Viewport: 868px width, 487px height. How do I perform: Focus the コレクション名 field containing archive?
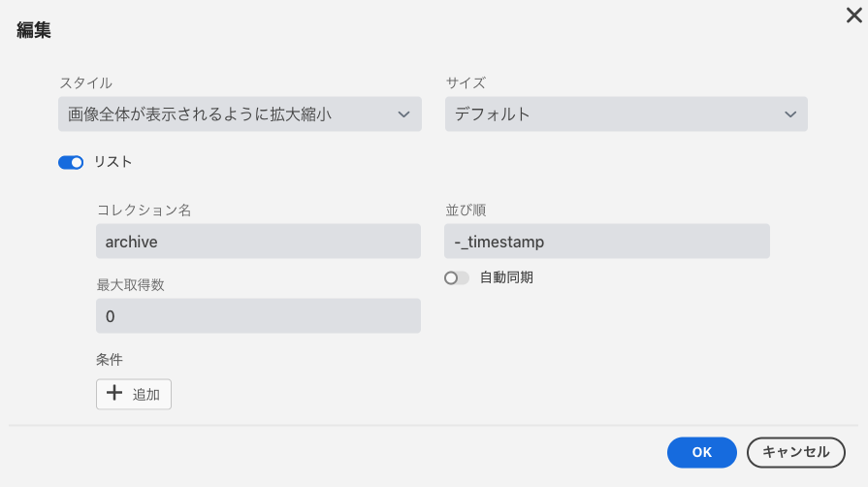258,241
